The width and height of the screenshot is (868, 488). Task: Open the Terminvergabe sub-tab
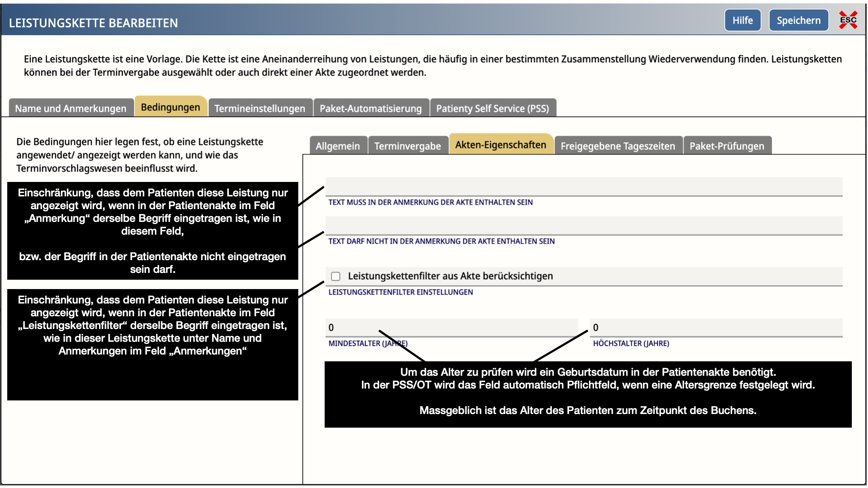click(408, 146)
